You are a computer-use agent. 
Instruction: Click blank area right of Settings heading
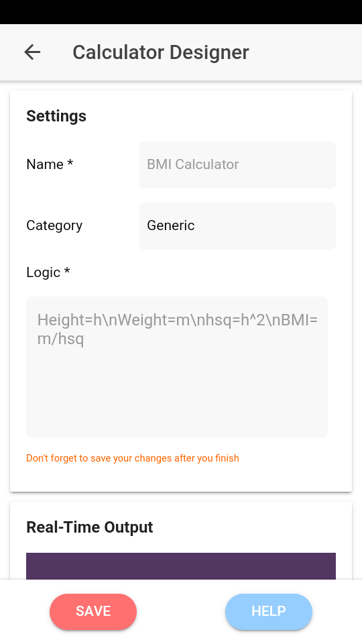point(217,116)
